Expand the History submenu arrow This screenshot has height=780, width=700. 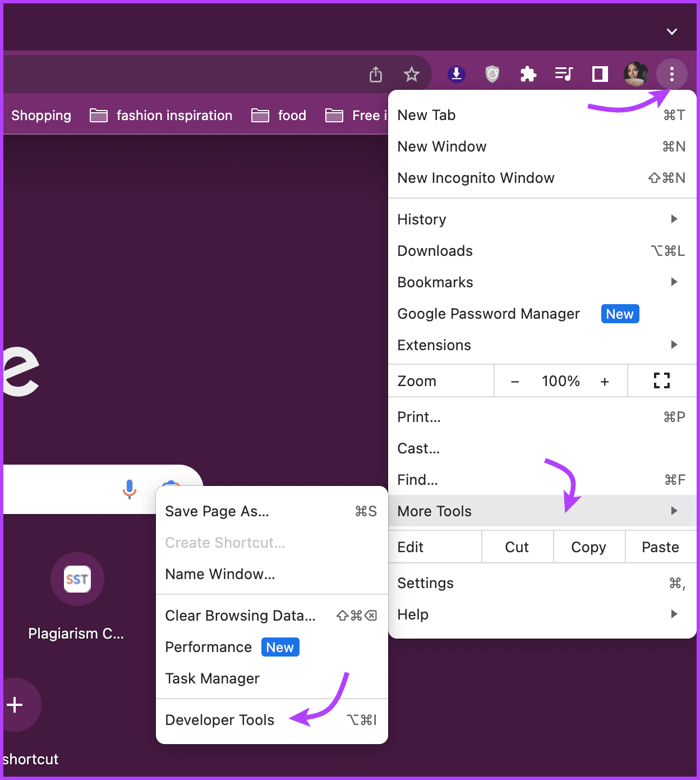coord(674,219)
